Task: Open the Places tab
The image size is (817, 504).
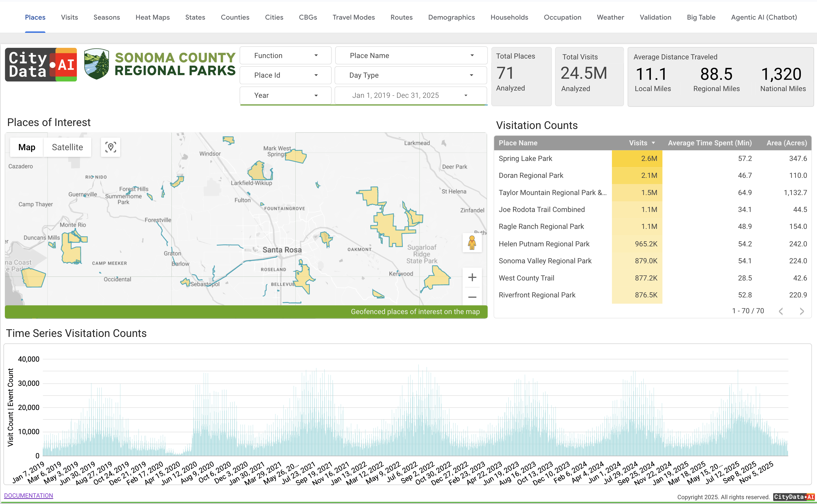Action: pos(35,17)
